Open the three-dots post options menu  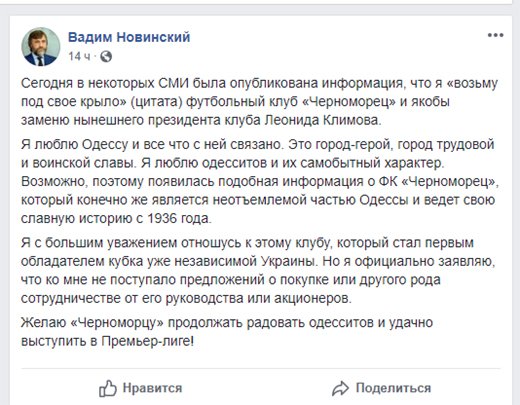pos(495,35)
